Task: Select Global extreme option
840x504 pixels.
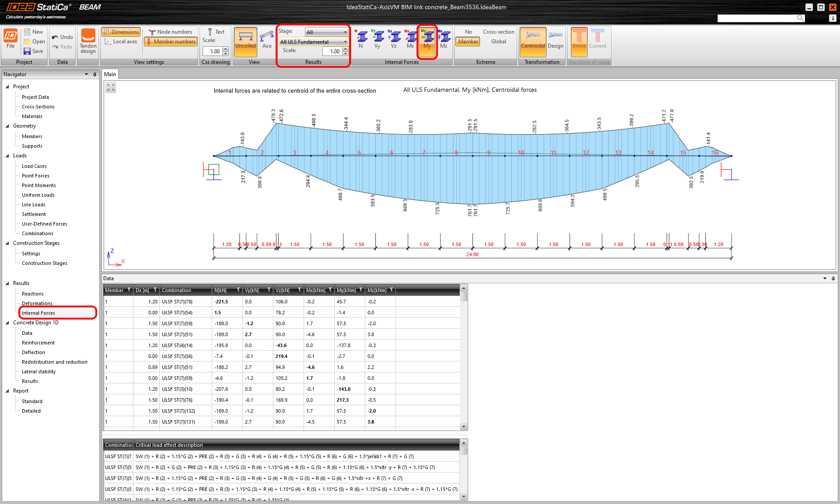Action: 498,42
